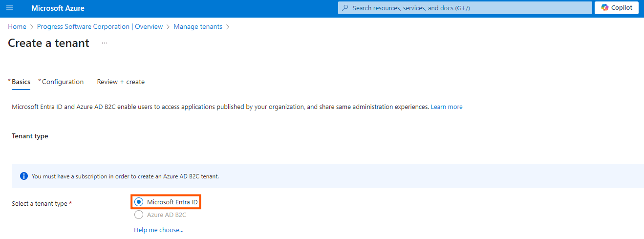
Task: Select the Basics tab
Action: point(21,82)
